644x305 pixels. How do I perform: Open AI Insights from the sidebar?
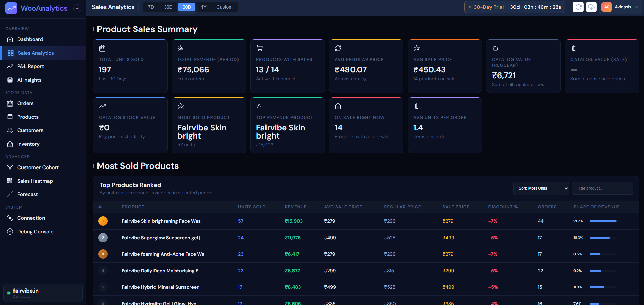(29, 80)
